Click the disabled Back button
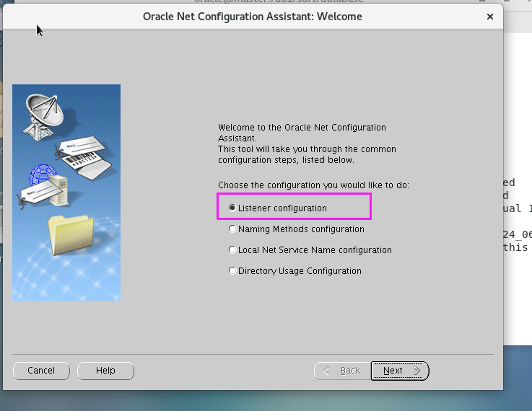This screenshot has width=532, height=411. pos(343,371)
